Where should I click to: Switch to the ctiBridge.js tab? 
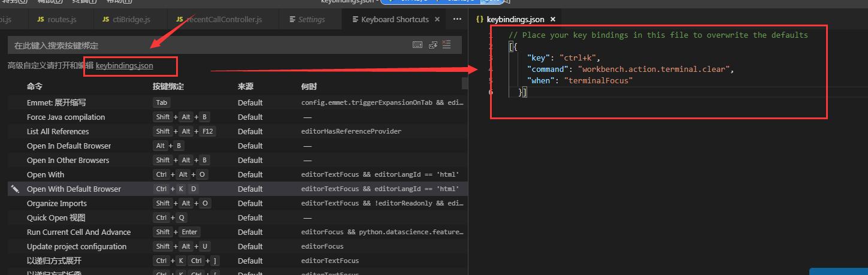point(125,19)
